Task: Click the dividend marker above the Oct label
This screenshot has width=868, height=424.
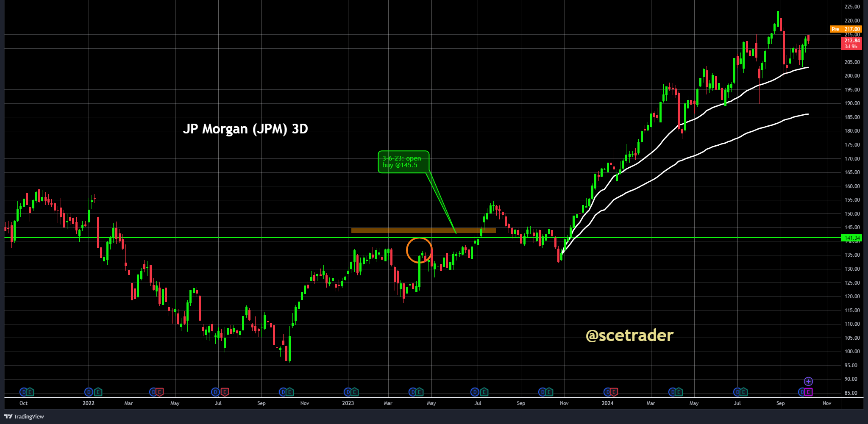Action: [24, 392]
